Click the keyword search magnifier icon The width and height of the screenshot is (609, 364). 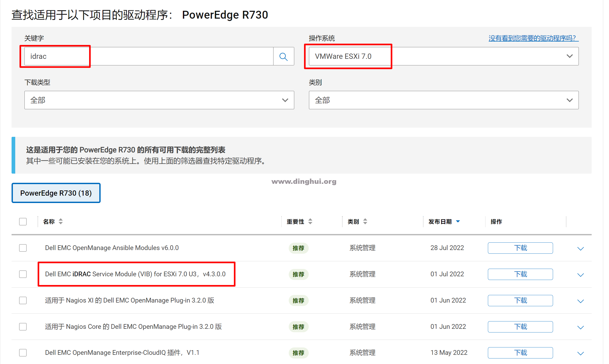coord(283,56)
